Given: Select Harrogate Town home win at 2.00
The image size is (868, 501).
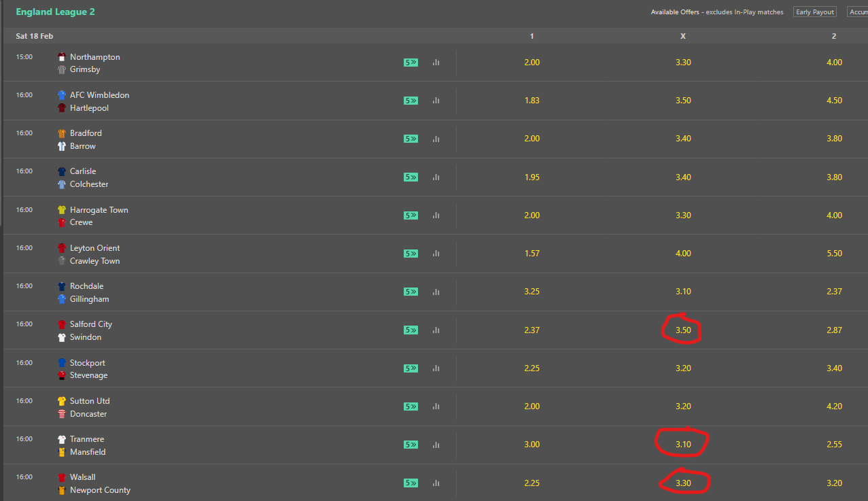Looking at the screenshot, I should click(x=532, y=215).
